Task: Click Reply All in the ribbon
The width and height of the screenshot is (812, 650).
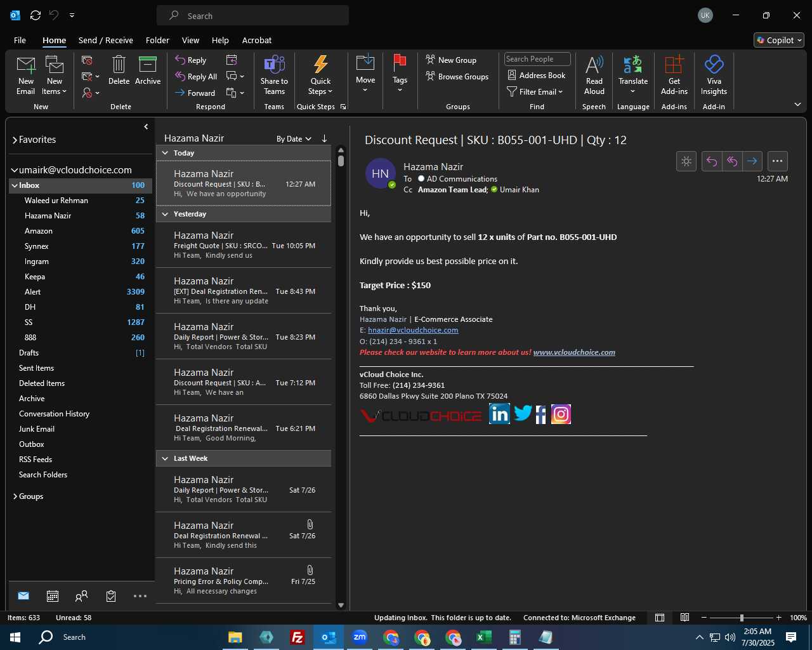Action: tap(197, 77)
